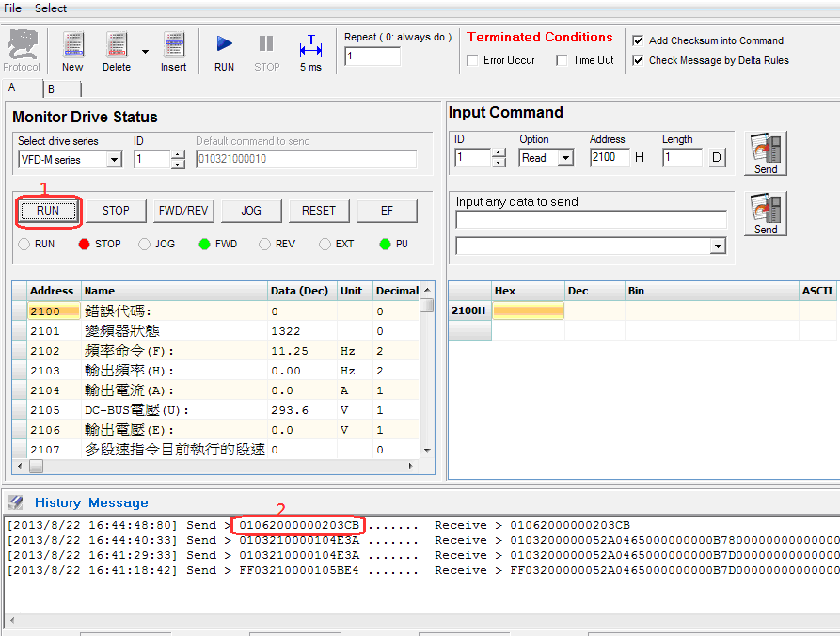Expand the Delete button dropdown arrow

[x=145, y=52]
